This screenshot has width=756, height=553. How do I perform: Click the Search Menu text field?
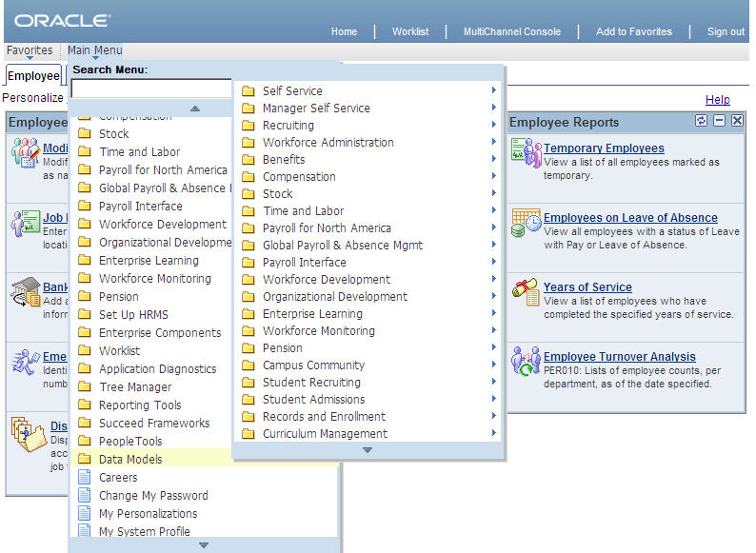point(150,89)
